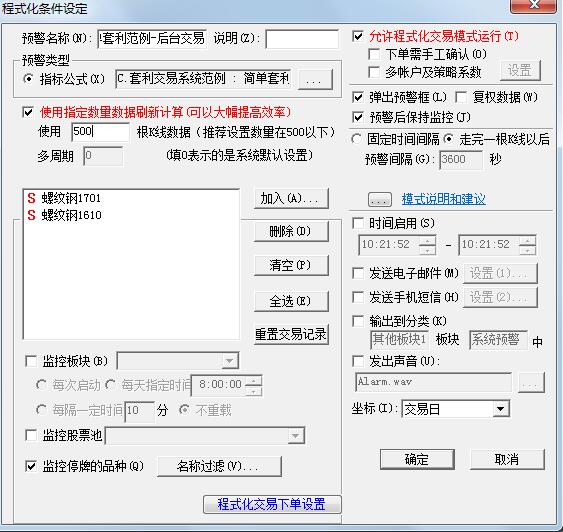This screenshot has height=532, width=563.
Task: Click the 设置 button beside 多帐户及策略系数
Action: pyautogui.click(x=520, y=70)
